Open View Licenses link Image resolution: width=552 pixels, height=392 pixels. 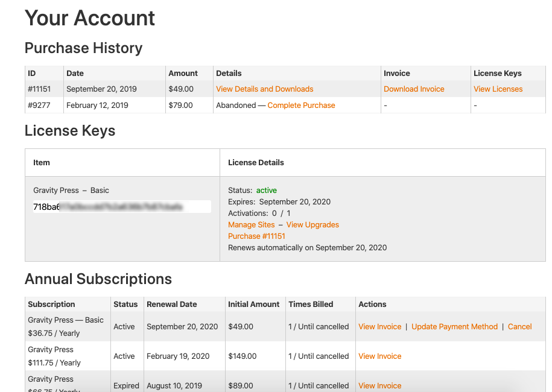[x=498, y=89]
